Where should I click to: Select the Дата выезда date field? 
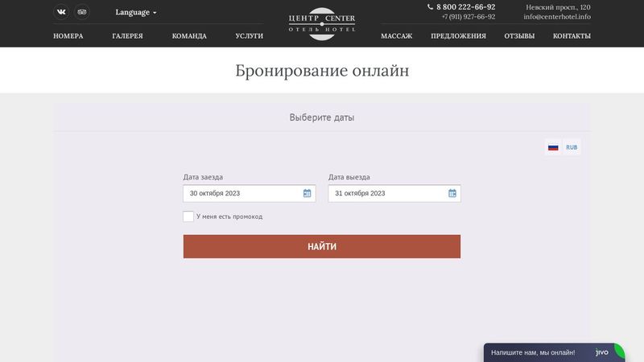[x=394, y=193]
